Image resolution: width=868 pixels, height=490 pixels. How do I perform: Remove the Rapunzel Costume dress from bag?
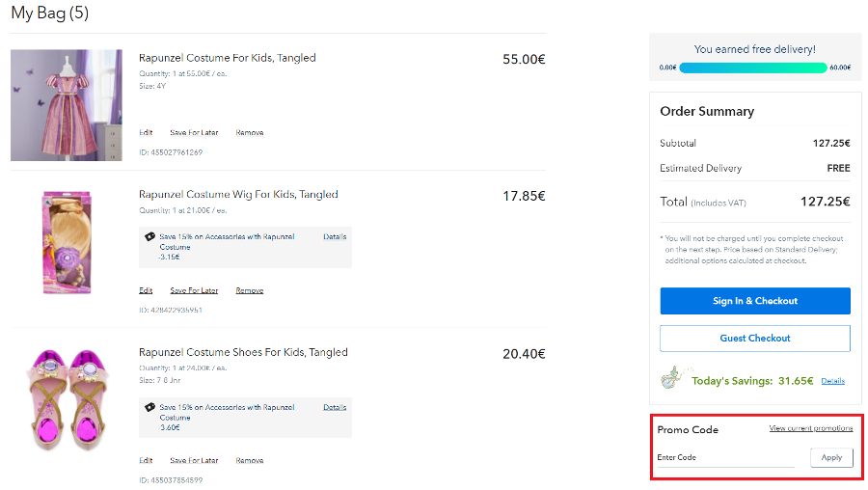[x=249, y=133]
